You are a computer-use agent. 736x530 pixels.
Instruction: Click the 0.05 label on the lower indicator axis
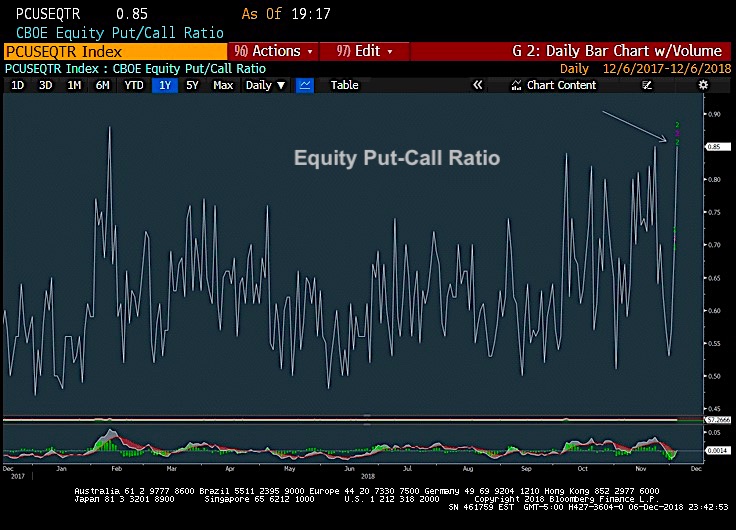(713, 433)
